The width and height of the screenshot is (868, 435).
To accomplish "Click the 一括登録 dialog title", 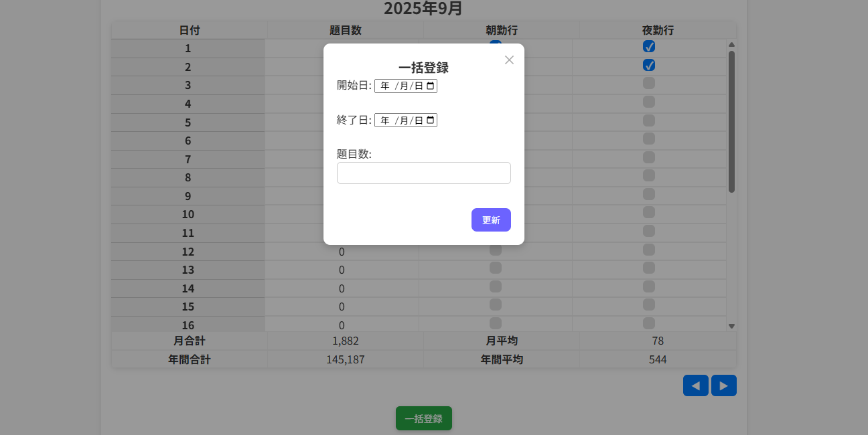I will click(x=423, y=68).
